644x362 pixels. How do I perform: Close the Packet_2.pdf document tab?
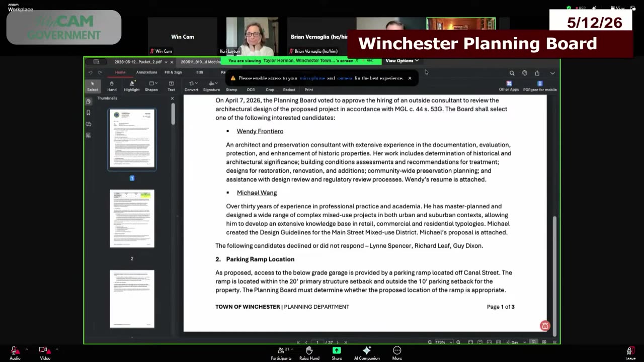point(172,62)
